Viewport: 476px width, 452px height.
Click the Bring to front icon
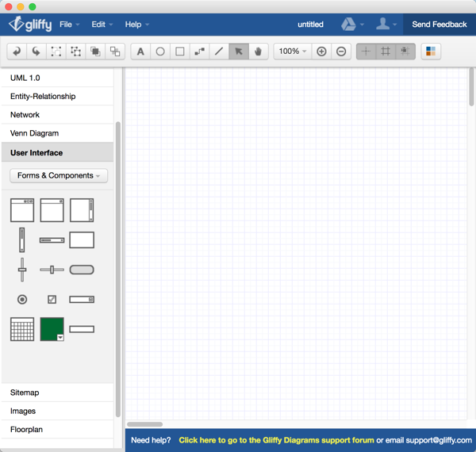pos(95,52)
